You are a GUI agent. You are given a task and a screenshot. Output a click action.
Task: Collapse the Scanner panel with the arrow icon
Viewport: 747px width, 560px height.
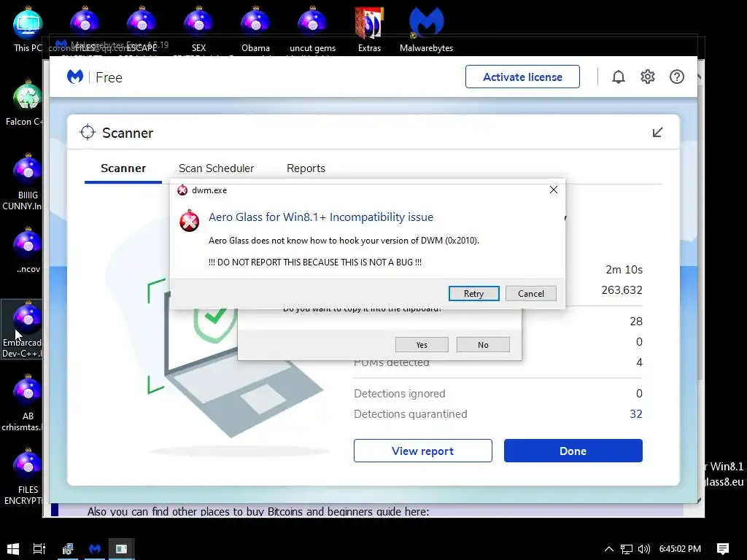(x=657, y=133)
